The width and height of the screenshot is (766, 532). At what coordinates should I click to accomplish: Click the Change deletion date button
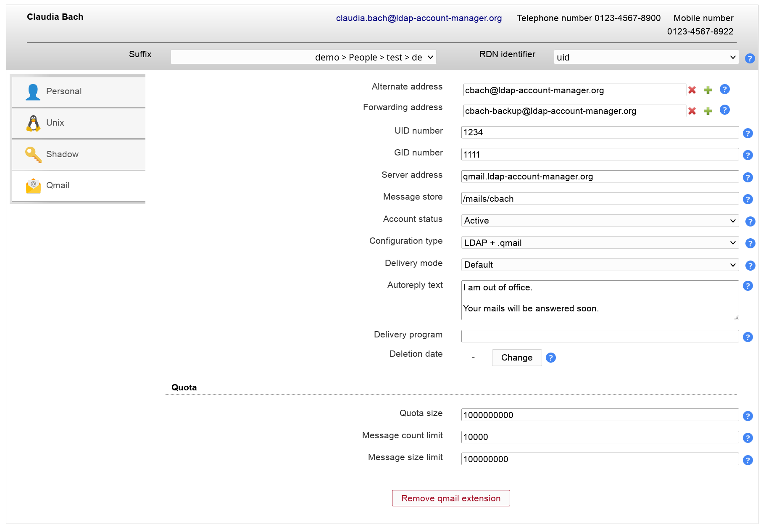pos(516,358)
